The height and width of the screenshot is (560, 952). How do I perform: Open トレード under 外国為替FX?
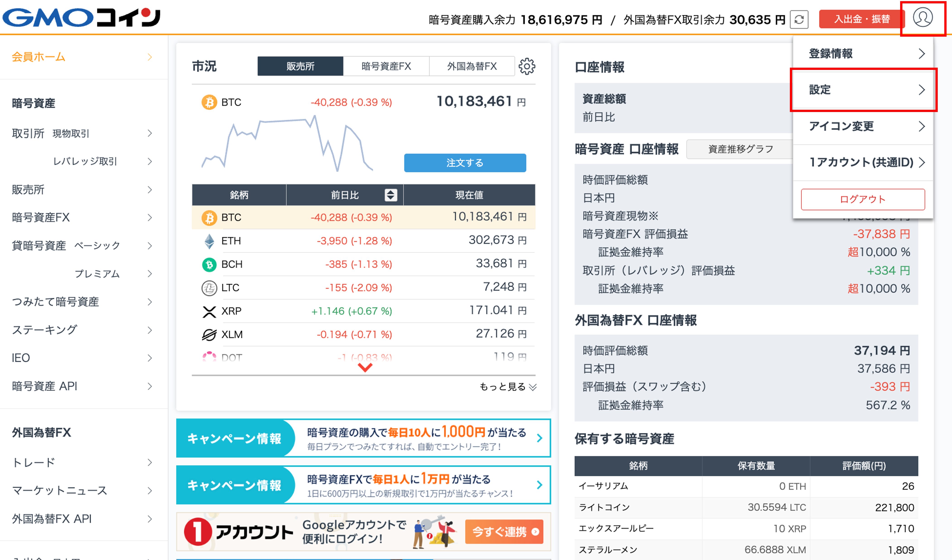pyautogui.click(x=84, y=462)
